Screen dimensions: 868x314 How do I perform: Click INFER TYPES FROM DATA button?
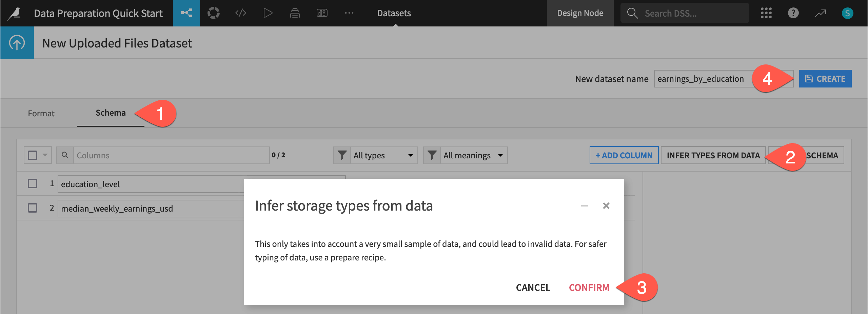[713, 155]
